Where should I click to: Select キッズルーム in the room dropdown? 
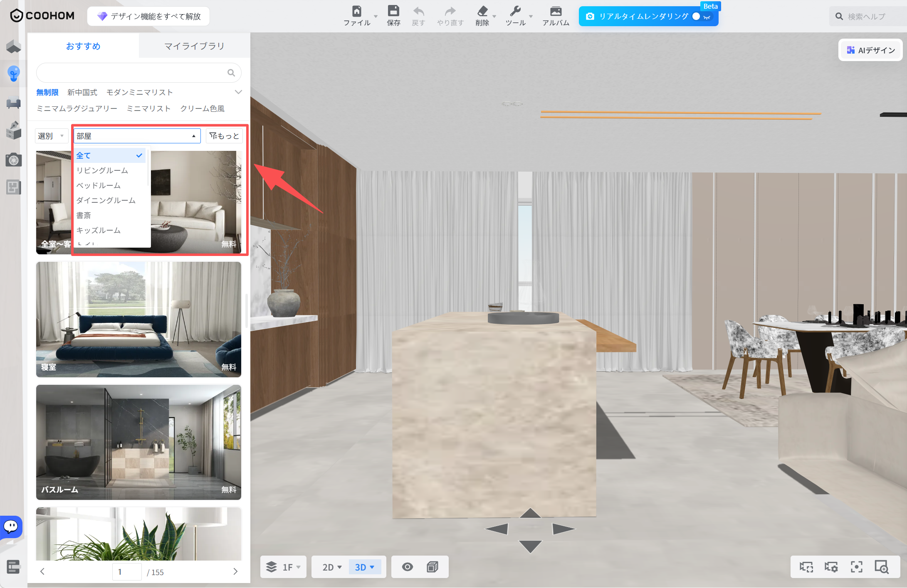tap(110, 230)
